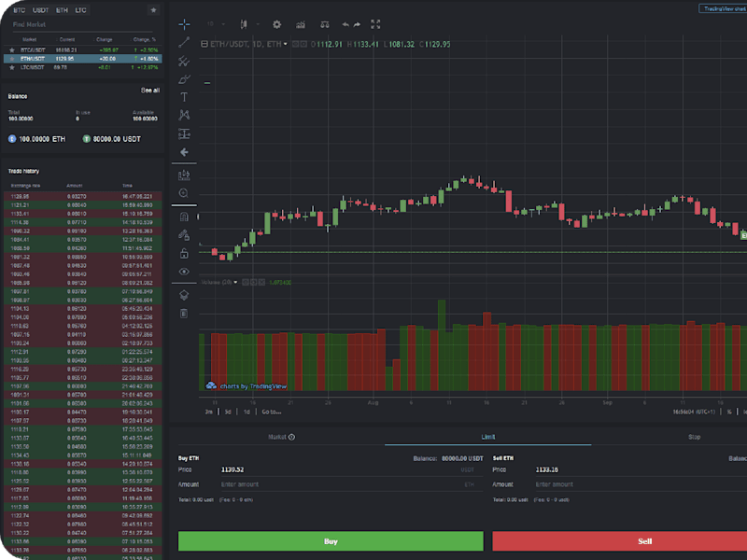The image size is (747, 560).
Task: Click the Volume indicator settings icon
Action: tap(253, 283)
